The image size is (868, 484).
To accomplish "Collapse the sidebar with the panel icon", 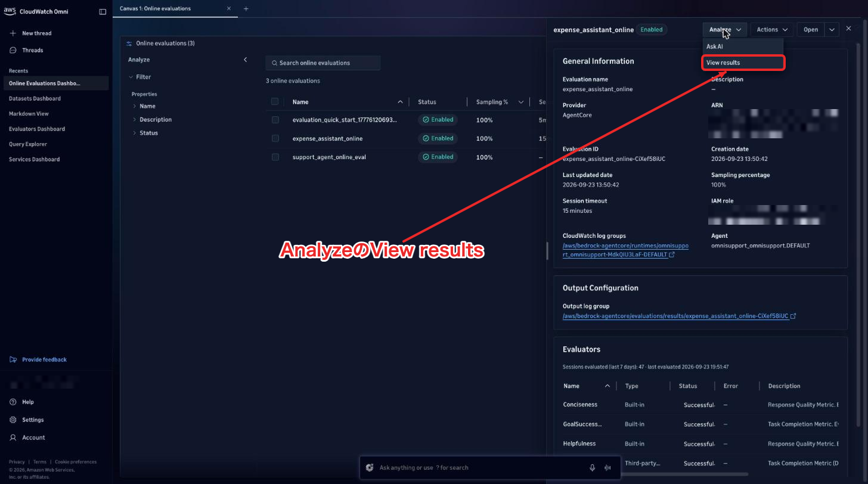I will pos(103,11).
